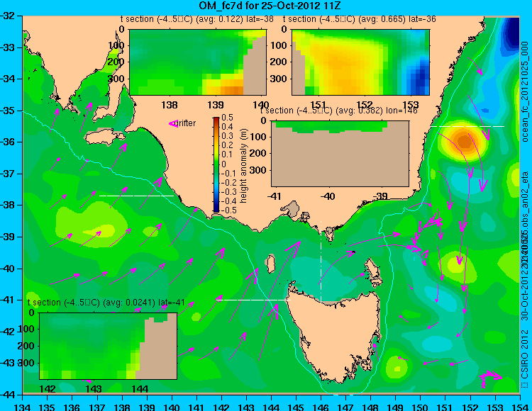The image size is (532, 411).
Task: Click the white dashed section line at latitude -41
Action: point(253,300)
